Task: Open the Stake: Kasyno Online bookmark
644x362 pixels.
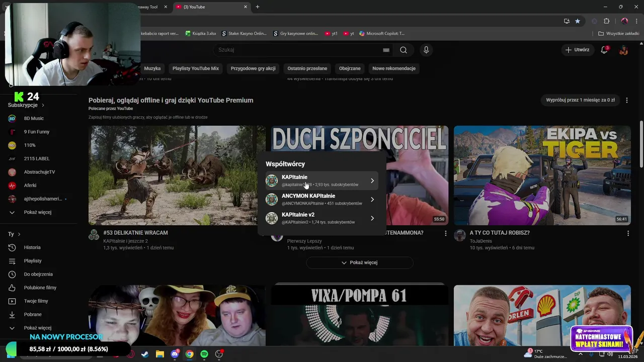Action: 245,34
